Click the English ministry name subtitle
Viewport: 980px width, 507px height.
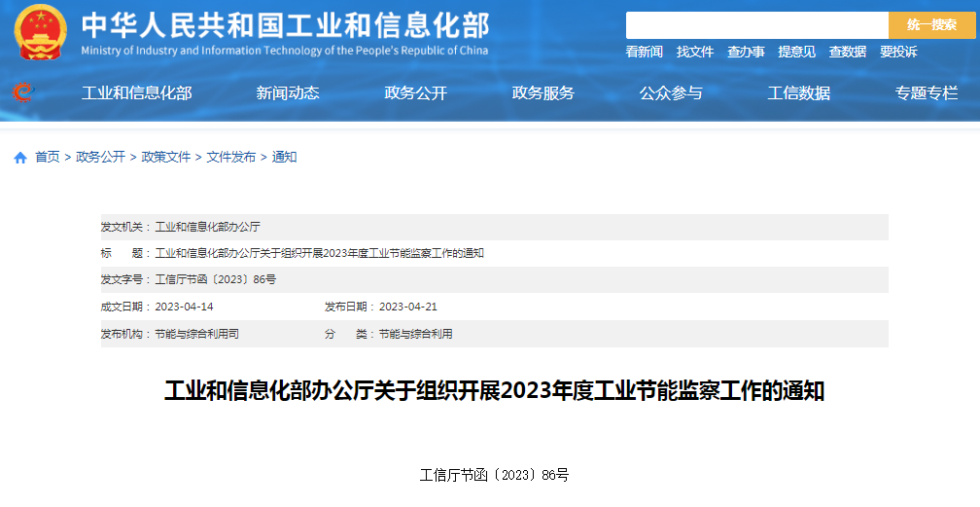[x=284, y=51]
